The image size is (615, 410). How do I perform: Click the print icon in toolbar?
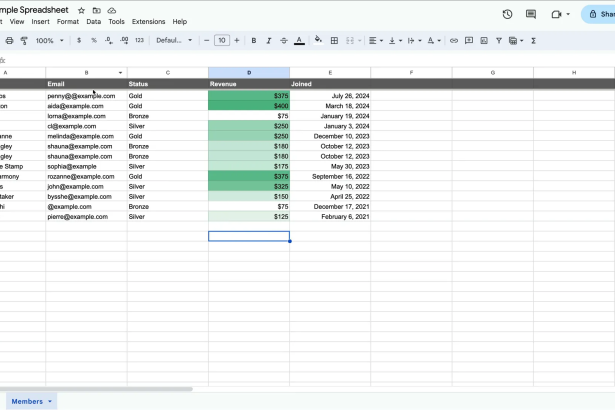pos(10,41)
